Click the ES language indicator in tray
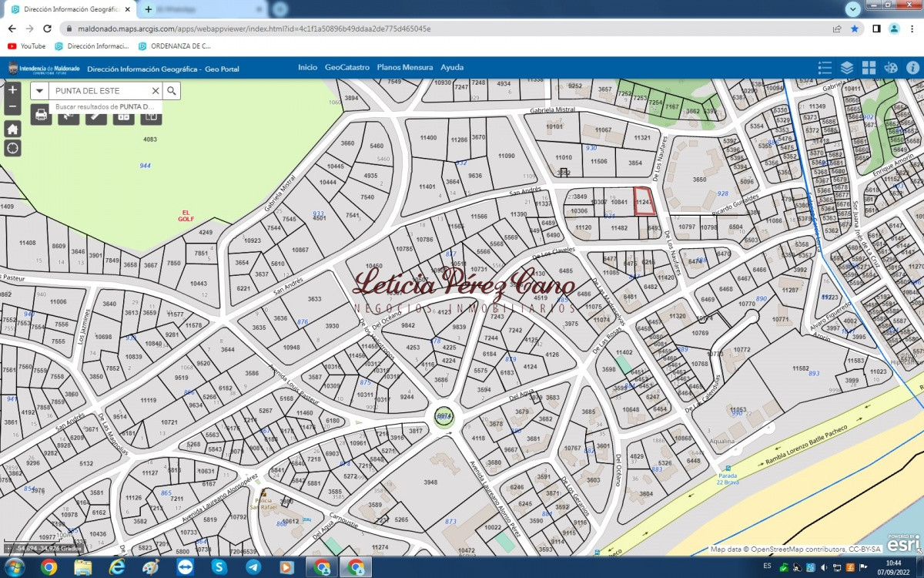The width and height of the screenshot is (924, 578). coord(768,566)
